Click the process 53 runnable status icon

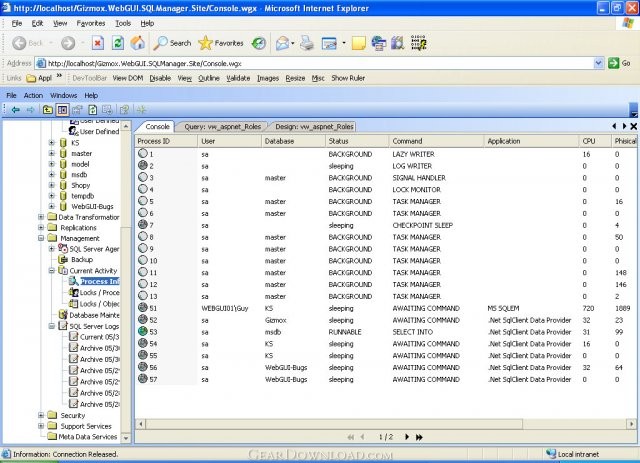click(142, 331)
